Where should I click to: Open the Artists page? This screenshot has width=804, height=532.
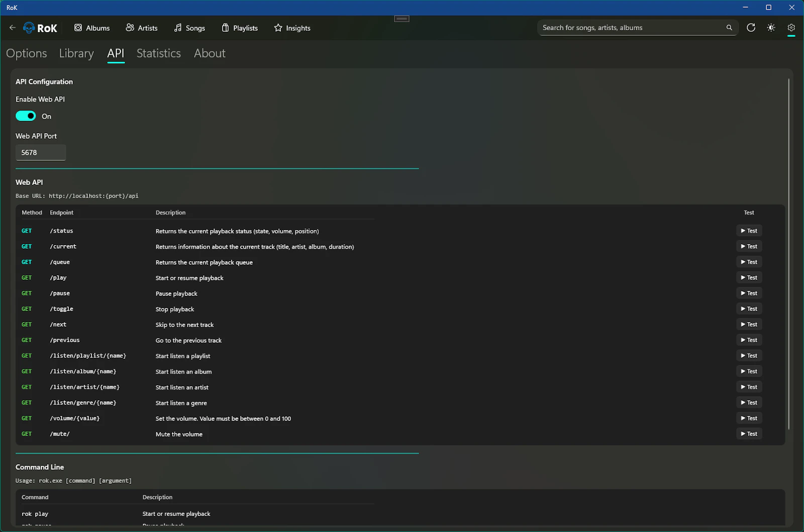click(142, 28)
